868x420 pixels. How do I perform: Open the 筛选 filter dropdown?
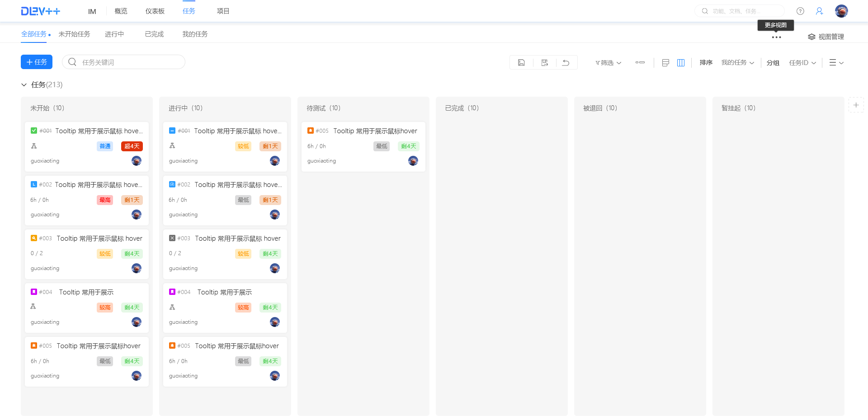click(x=608, y=63)
